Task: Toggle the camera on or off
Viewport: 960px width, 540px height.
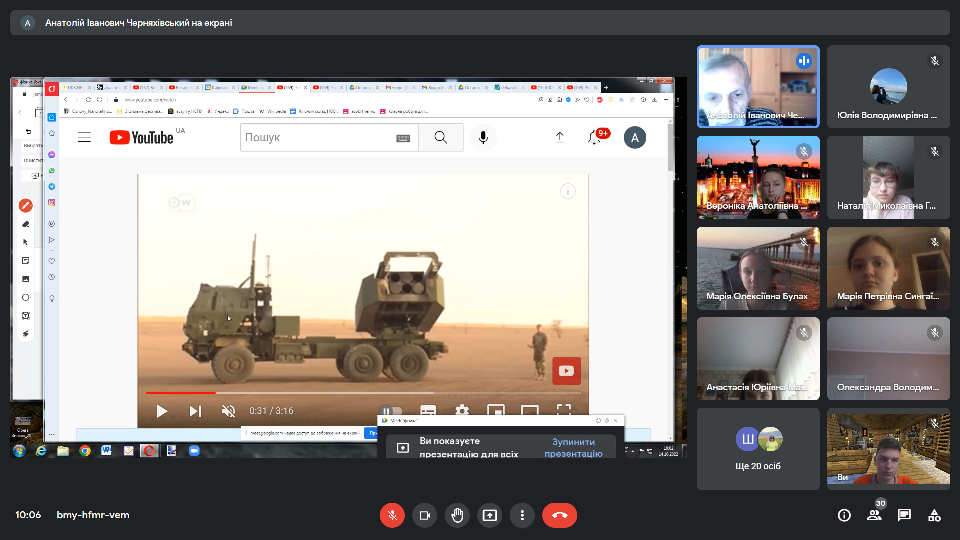Action: pyautogui.click(x=424, y=515)
